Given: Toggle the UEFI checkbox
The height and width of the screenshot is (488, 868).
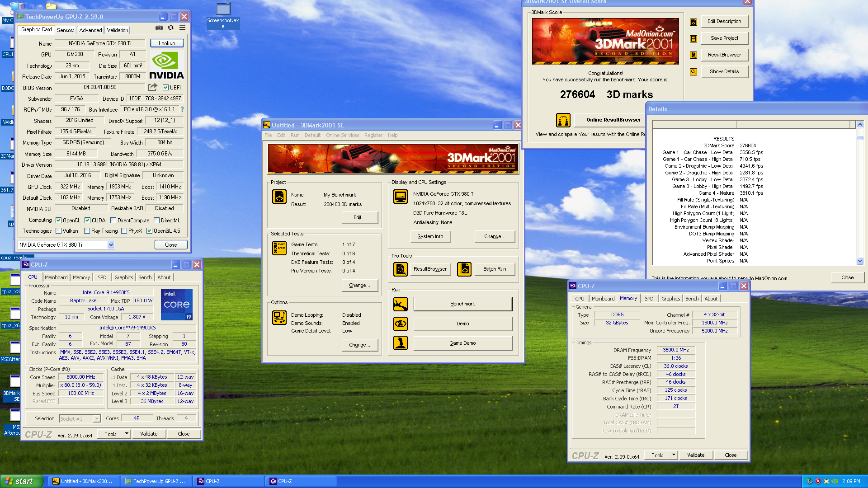Looking at the screenshot, I should click(x=165, y=88).
